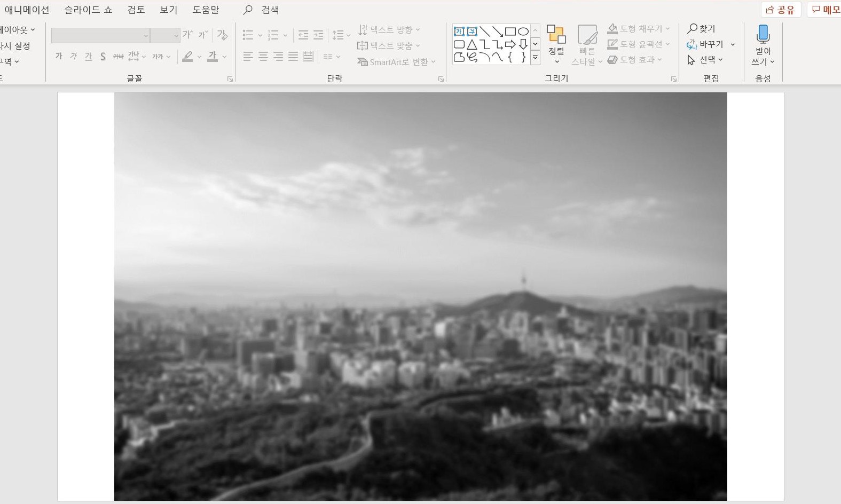The width and height of the screenshot is (841, 504).
Task: Open the 선택 (Select) dropdown
Action: point(705,60)
